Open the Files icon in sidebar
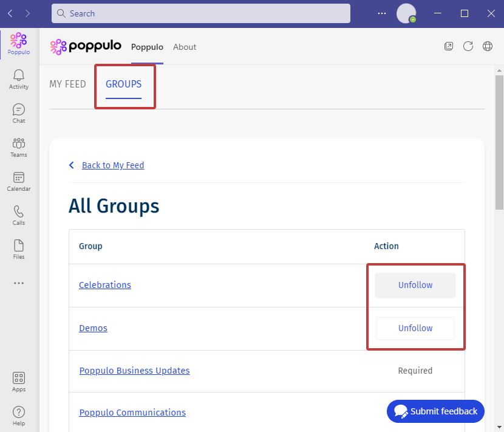This screenshot has height=432, width=504. click(x=19, y=249)
